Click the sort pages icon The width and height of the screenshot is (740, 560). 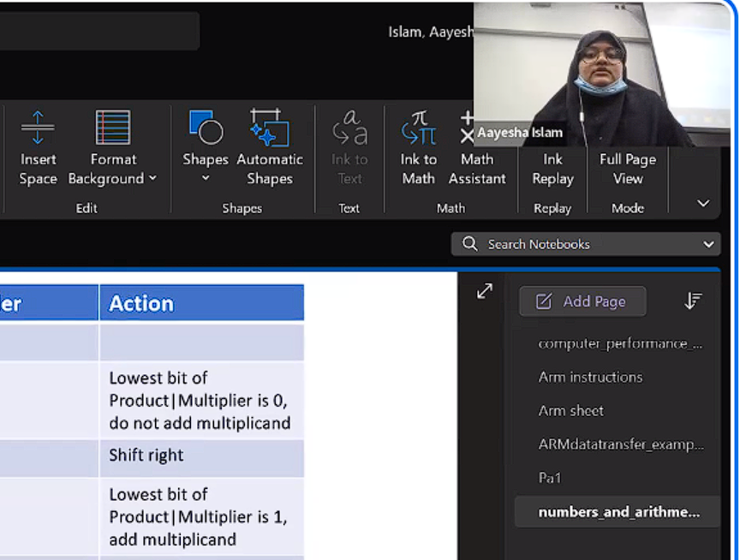coord(693,301)
